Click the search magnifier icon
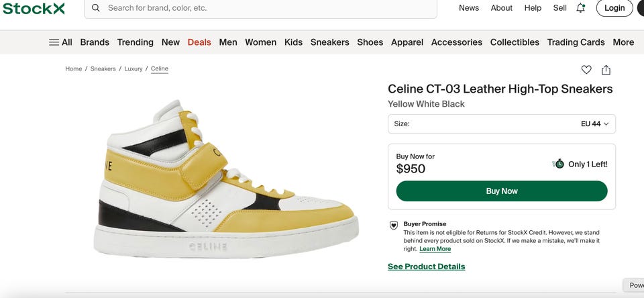The image size is (644, 298). pos(96,8)
